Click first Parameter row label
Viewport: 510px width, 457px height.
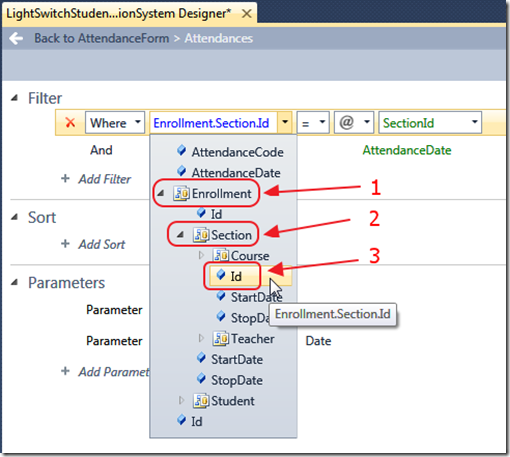[x=114, y=310]
